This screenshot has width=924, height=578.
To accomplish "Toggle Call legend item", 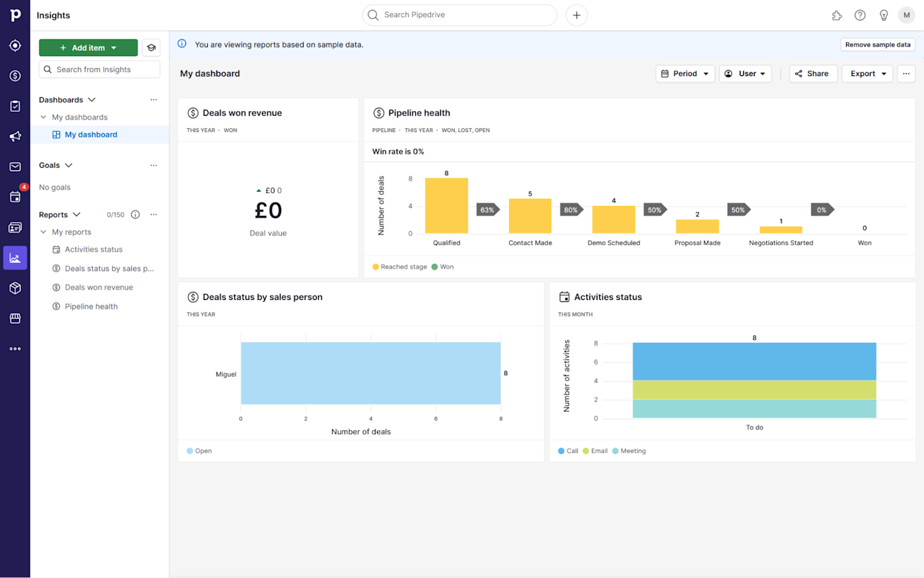I will tap(568, 451).
